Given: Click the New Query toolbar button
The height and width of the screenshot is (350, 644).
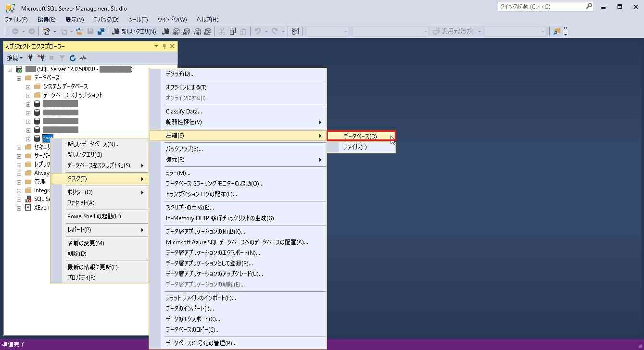Looking at the screenshot, I should point(134,31).
